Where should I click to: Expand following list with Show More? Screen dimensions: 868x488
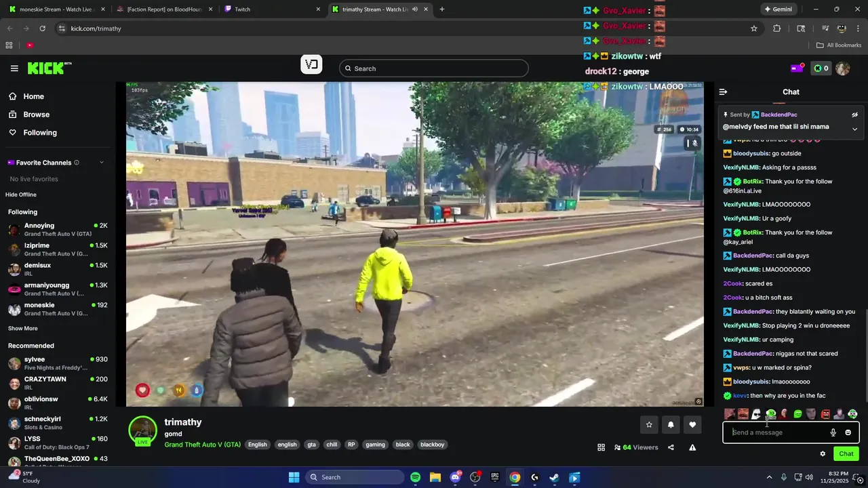(22, 328)
